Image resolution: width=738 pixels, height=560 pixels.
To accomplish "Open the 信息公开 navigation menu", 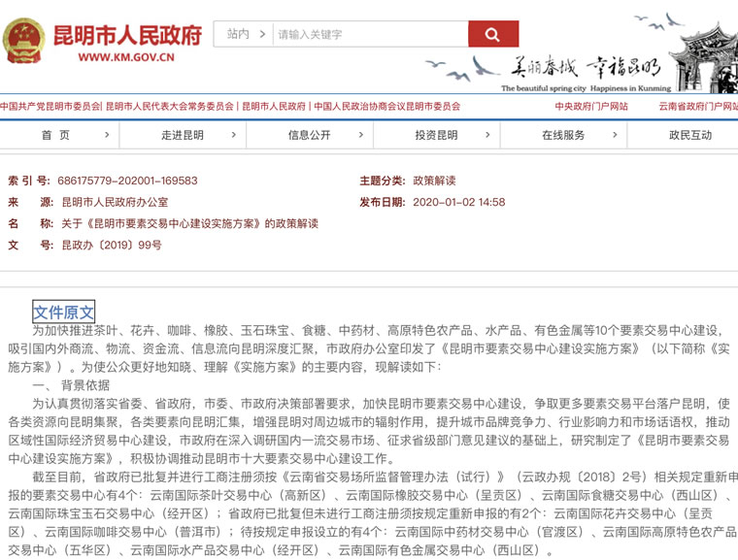I will 309,135.
